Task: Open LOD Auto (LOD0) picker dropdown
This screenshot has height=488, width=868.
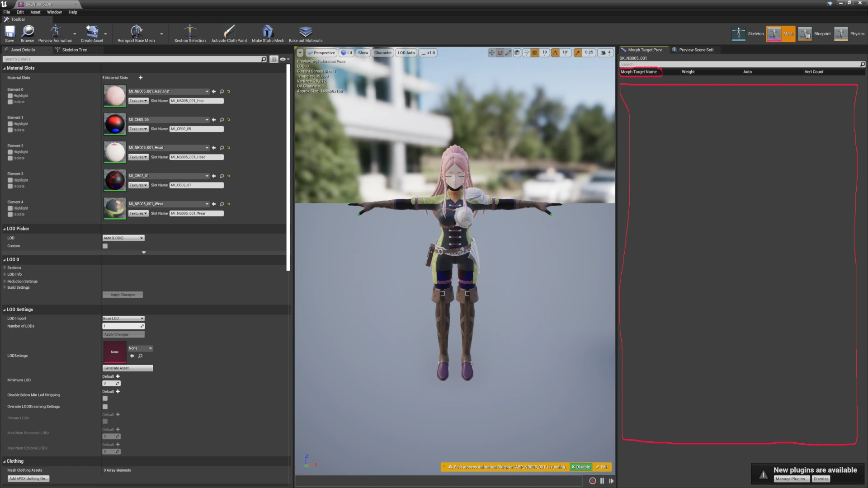Action: (123, 238)
